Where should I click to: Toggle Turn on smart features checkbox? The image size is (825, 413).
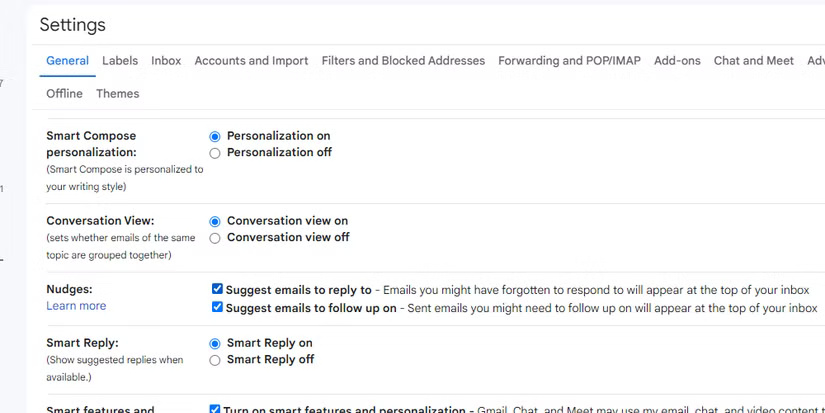coord(215,409)
